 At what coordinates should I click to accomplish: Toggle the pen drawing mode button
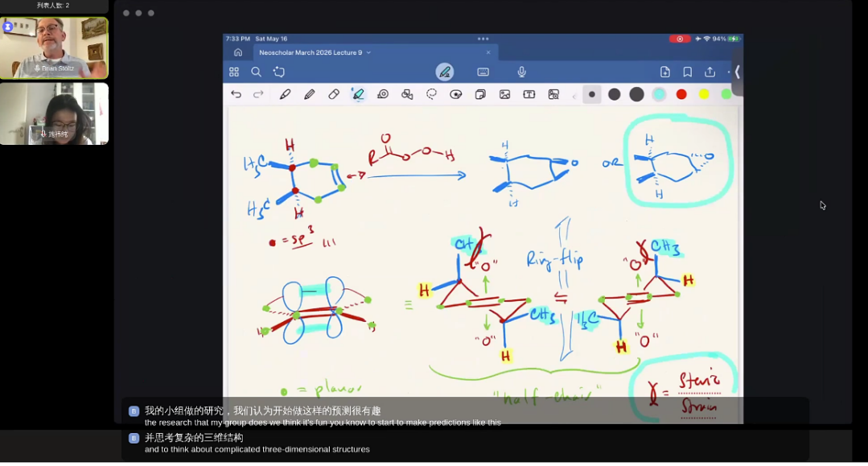tap(445, 72)
